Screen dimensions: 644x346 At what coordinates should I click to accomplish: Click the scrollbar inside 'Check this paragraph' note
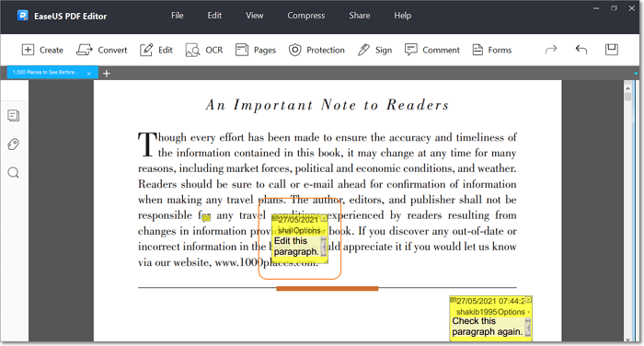(x=528, y=327)
